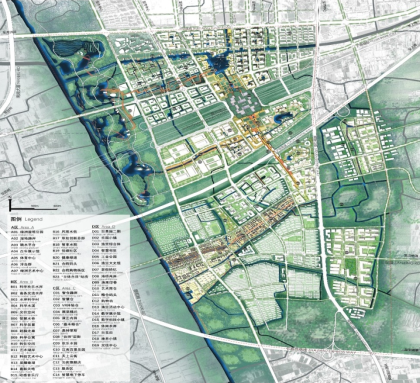
Task: Select legend entry A01
Action: tap(27, 232)
